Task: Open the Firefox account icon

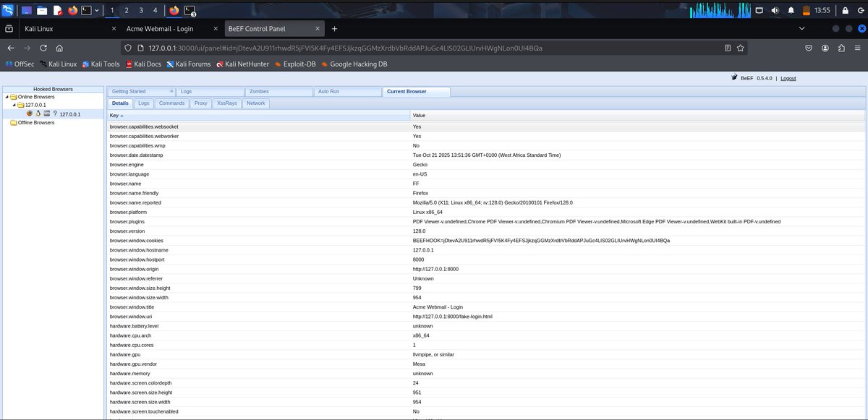Action: (x=825, y=48)
